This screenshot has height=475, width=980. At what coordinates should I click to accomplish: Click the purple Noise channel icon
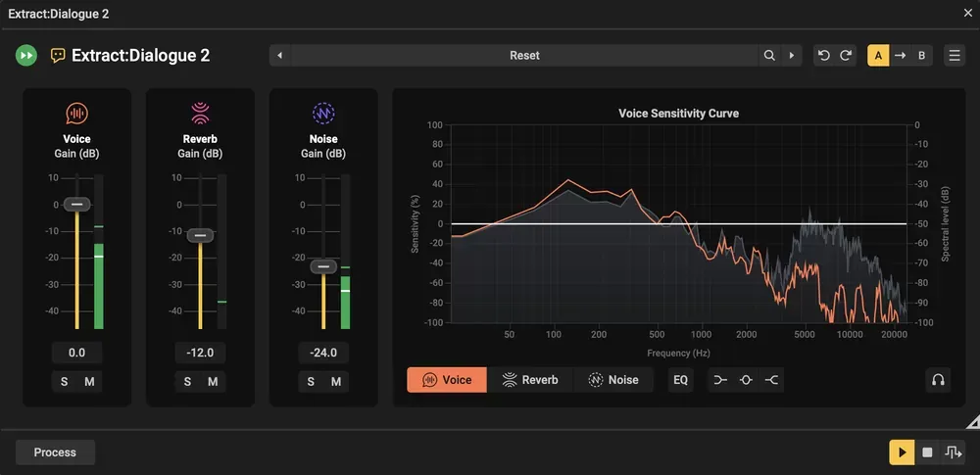[323, 114]
